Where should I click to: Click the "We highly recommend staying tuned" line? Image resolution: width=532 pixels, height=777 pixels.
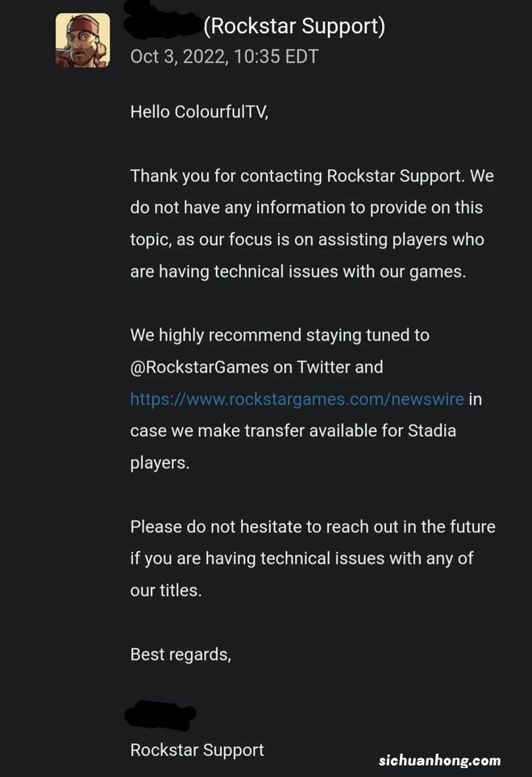280,335
